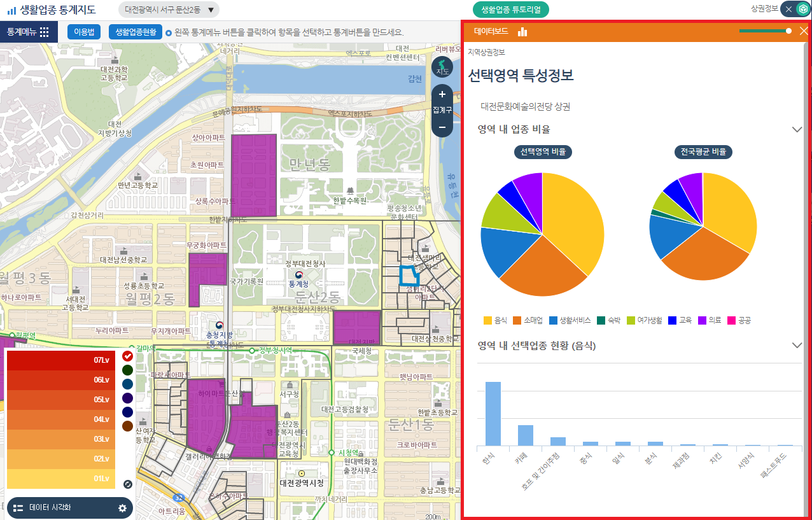
Task: Select the green legend color option
Action: point(127,370)
